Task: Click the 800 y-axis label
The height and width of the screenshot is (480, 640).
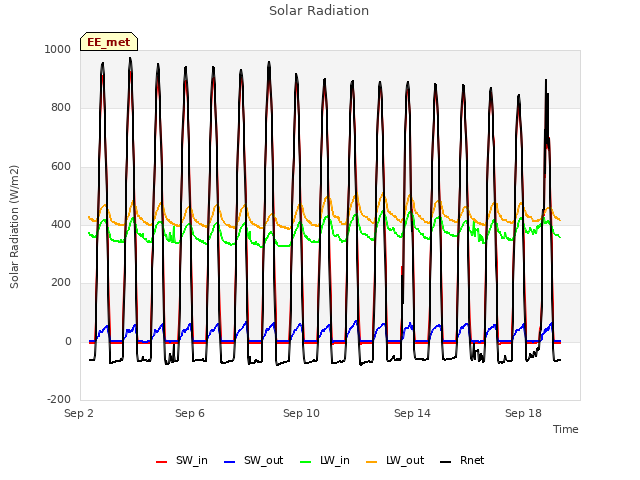Action: [x=61, y=108]
